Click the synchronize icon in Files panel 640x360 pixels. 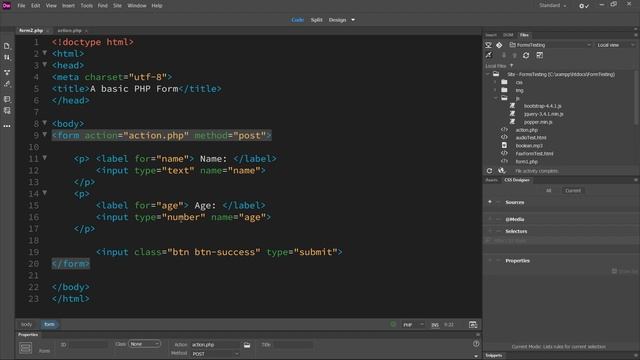click(526, 55)
